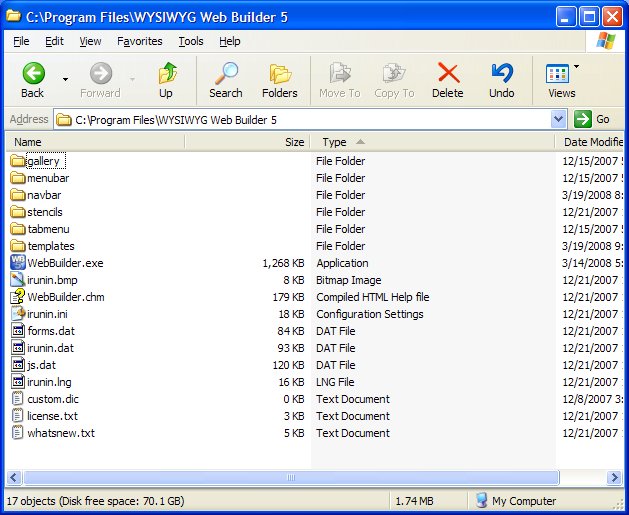Click the Undo arrow icon
Image resolution: width=629 pixels, height=515 pixels.
(502, 73)
